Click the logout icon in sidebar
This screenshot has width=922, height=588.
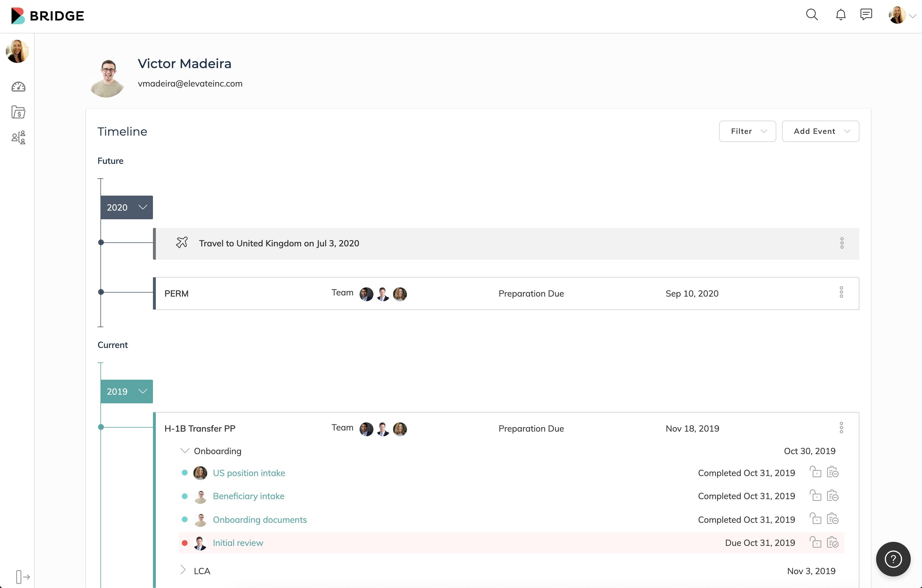23,576
